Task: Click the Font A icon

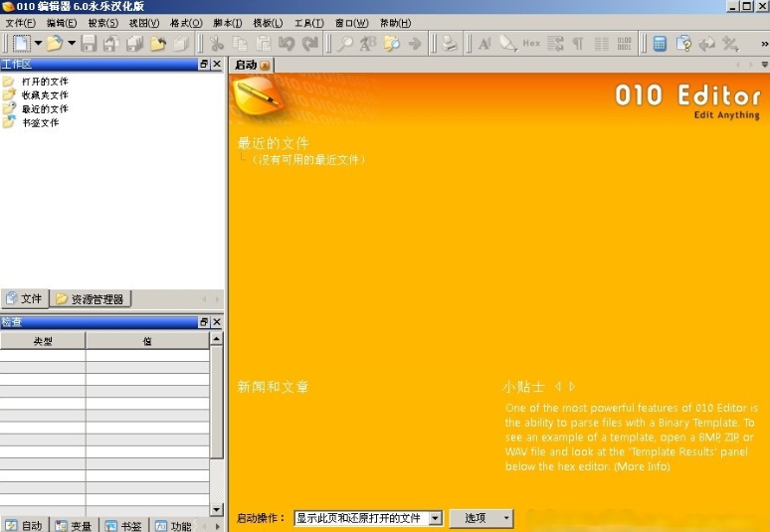Action: click(484, 43)
